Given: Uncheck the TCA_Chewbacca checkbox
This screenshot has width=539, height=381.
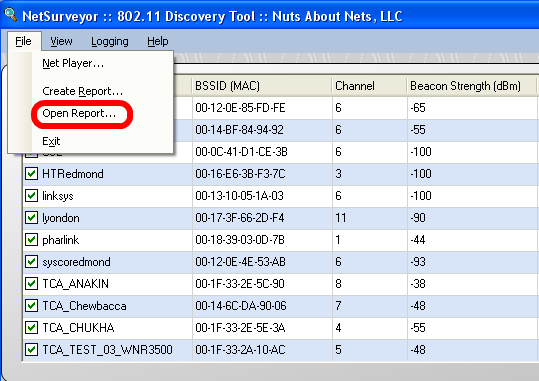Looking at the screenshot, I should click(31, 306).
